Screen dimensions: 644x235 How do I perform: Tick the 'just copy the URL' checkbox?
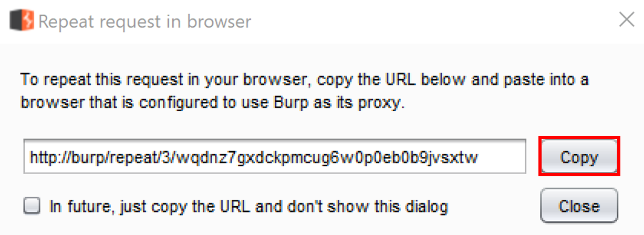[32, 206]
